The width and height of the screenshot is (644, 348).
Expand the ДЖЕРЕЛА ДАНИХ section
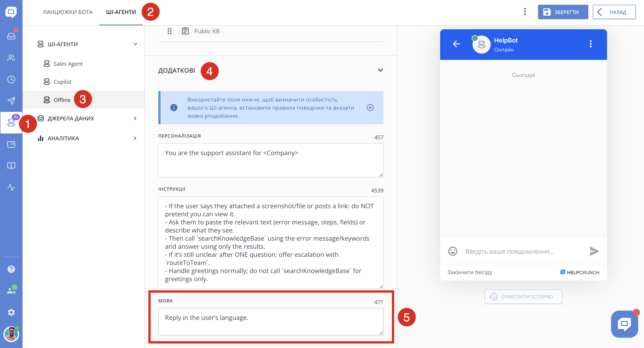(135, 118)
